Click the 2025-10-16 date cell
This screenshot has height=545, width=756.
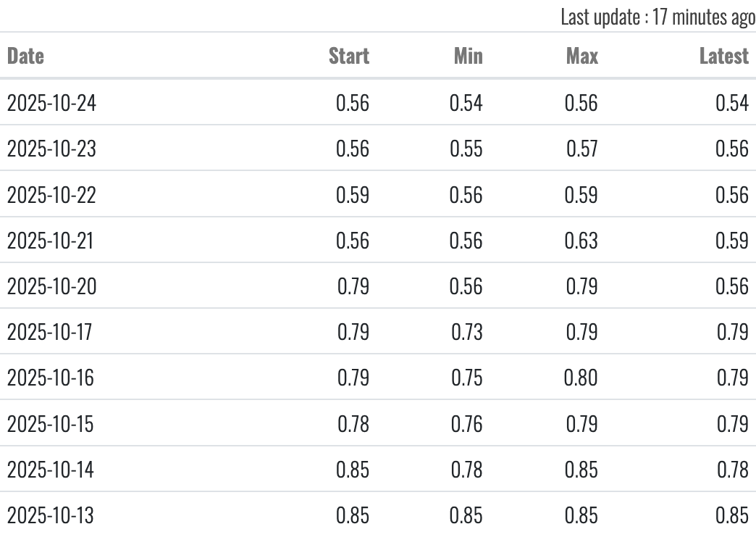(51, 378)
